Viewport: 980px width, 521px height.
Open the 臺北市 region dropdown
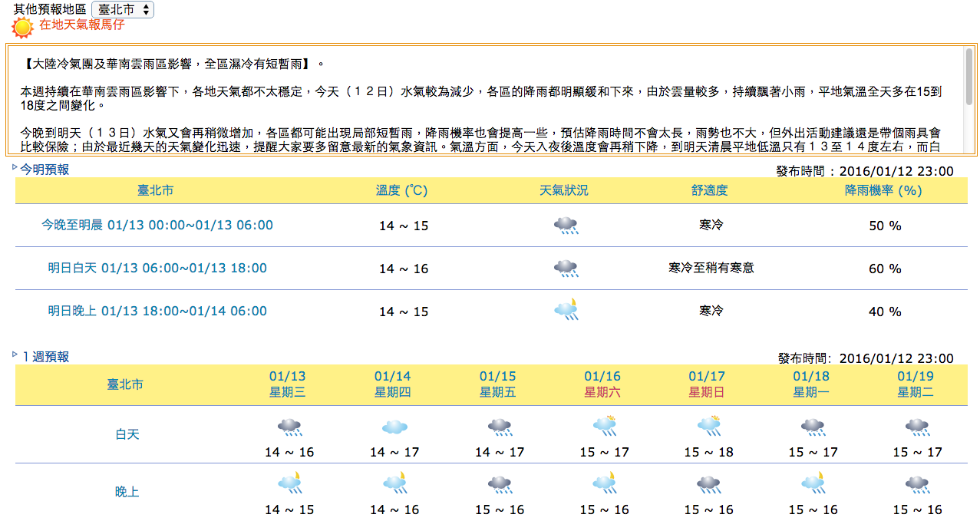(x=123, y=10)
